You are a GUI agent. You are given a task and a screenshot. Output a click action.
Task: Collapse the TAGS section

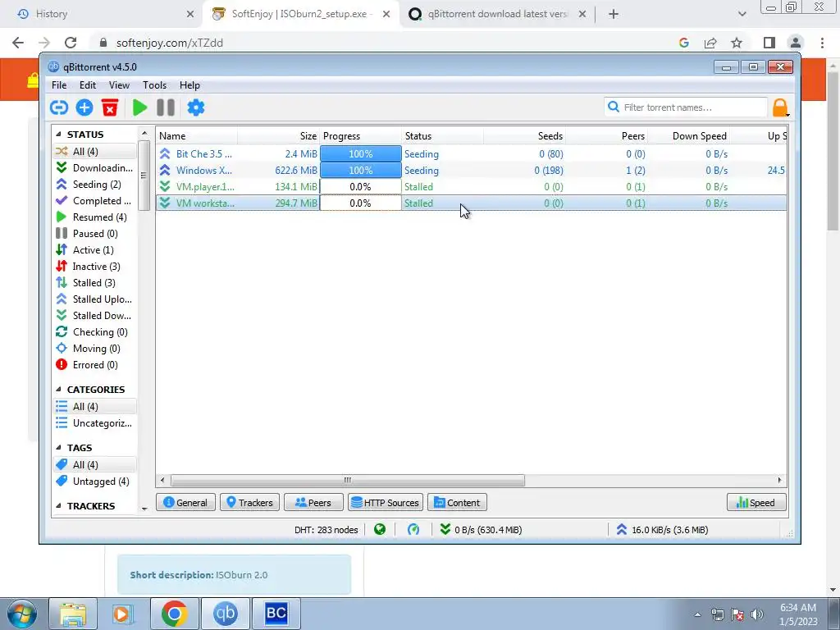[x=58, y=448]
